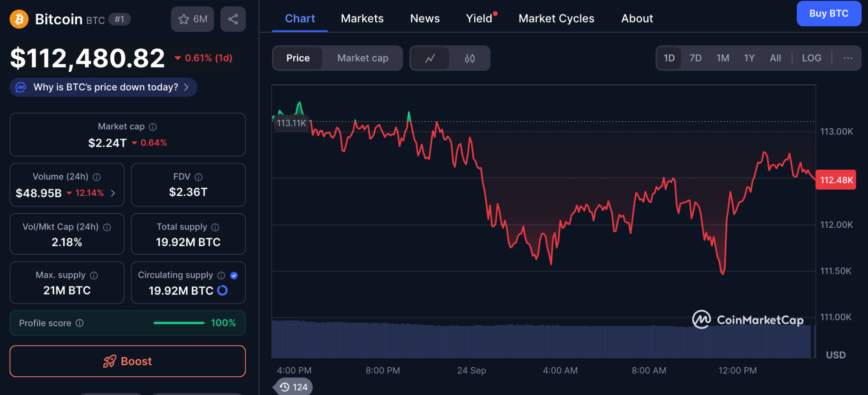
Task: Click the share icon button
Action: pyautogui.click(x=233, y=19)
